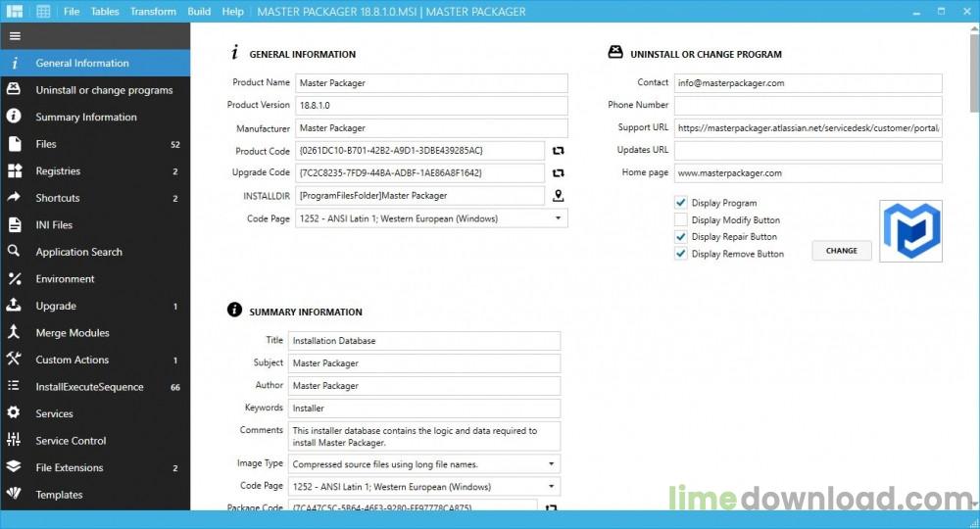Open the Registries section label
The height and width of the screenshot is (529, 980).
point(58,170)
